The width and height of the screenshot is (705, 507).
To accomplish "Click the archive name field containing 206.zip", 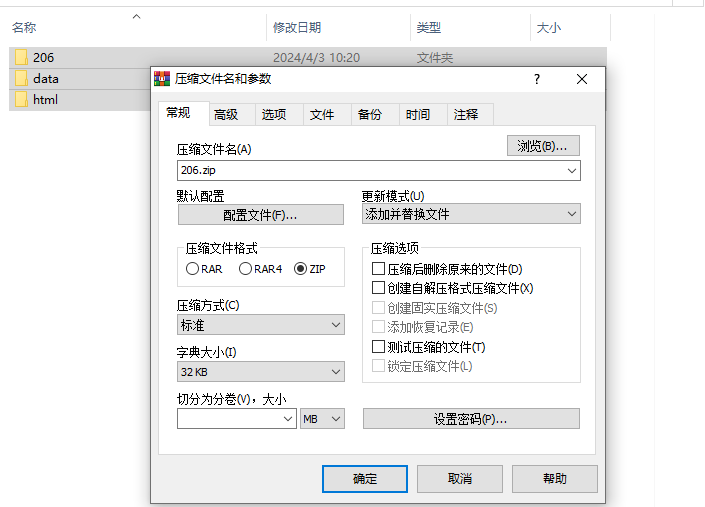I will [x=370, y=171].
